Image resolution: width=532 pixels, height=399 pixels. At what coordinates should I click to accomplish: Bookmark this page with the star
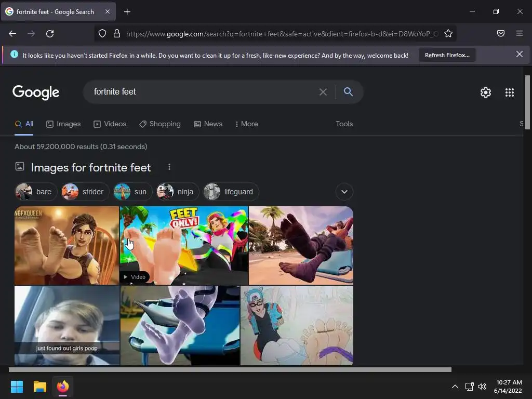(448, 34)
